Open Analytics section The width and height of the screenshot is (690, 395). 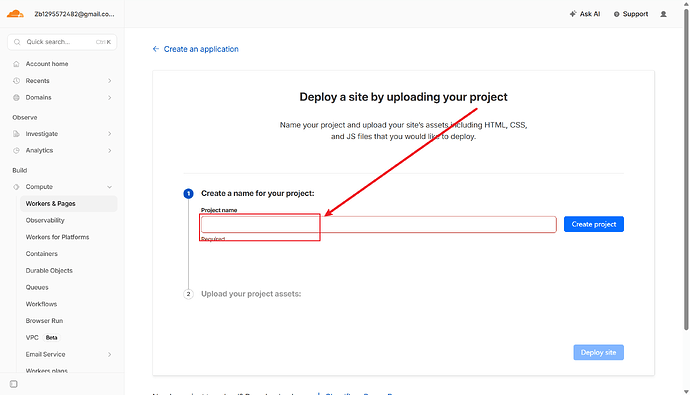39,150
